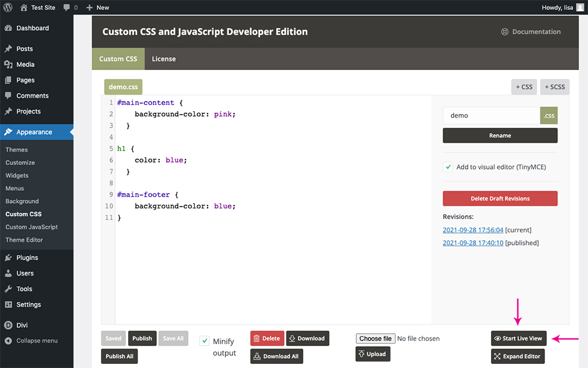Click the Publish All button
Viewport: 588px width, 368px height.
coord(119,356)
